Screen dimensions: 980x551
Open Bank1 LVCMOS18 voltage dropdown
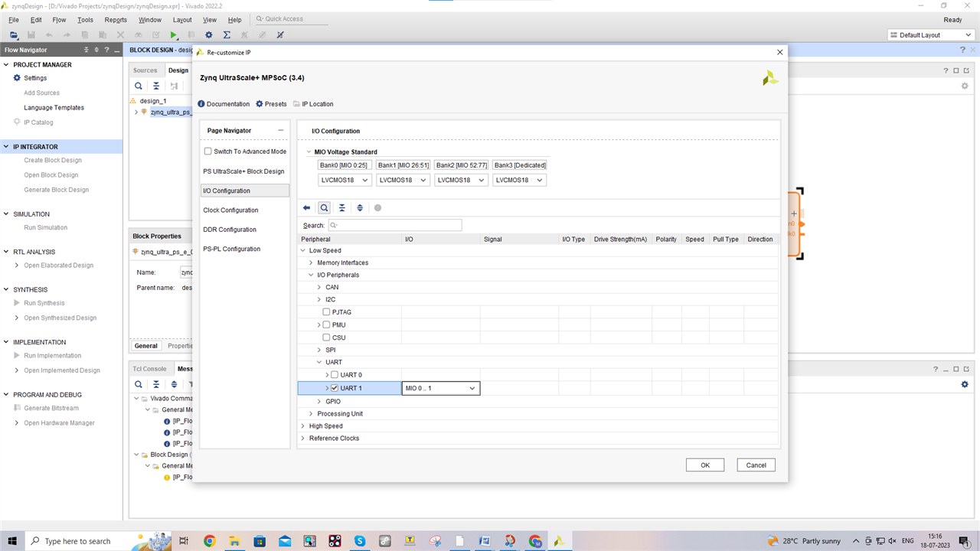tap(403, 180)
